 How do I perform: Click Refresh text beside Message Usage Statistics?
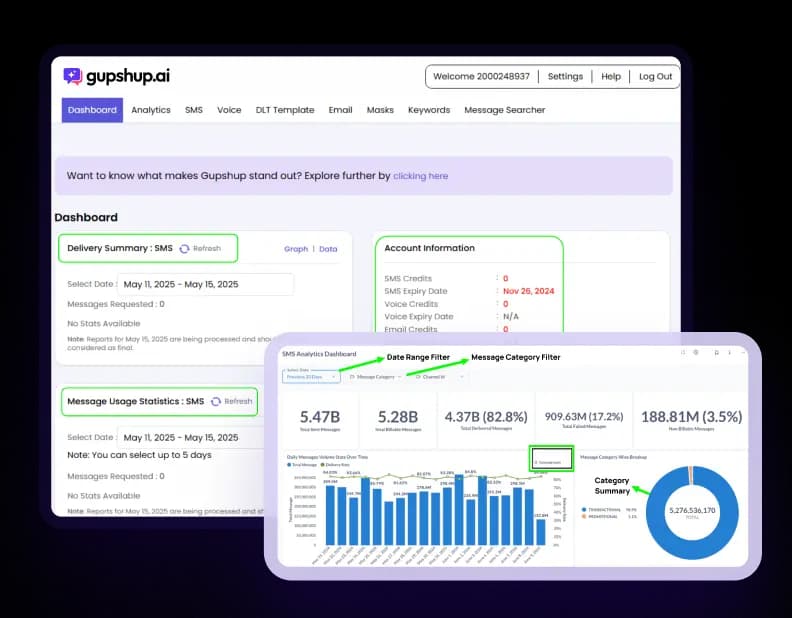coord(238,401)
